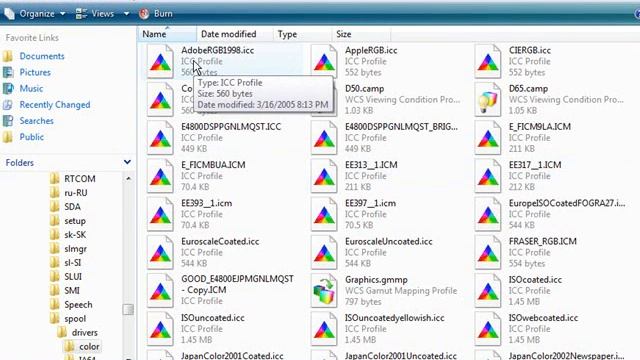Screen dimensions: 640x360
Task: Click the Burn disc icon
Action: click(x=144, y=13)
